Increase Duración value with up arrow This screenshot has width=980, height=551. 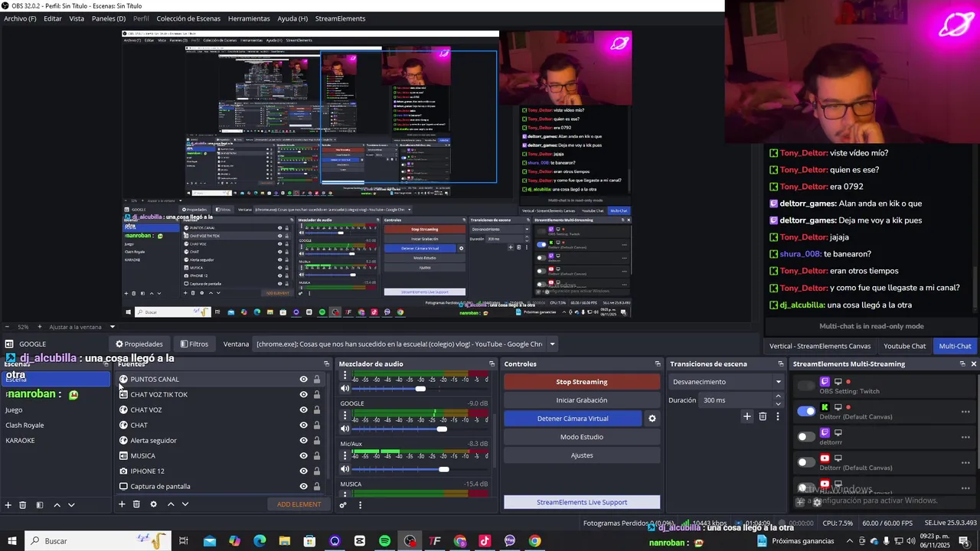[778, 396]
